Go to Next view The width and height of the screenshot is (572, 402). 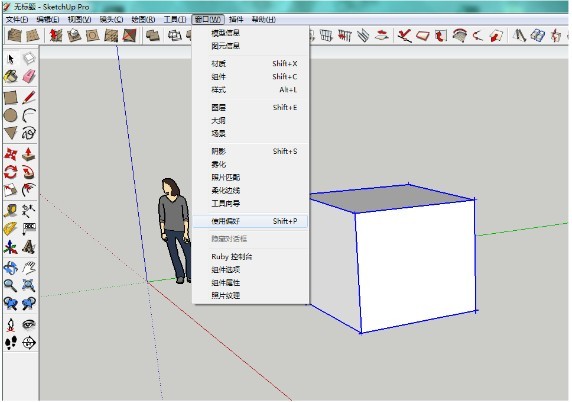tap(29, 303)
